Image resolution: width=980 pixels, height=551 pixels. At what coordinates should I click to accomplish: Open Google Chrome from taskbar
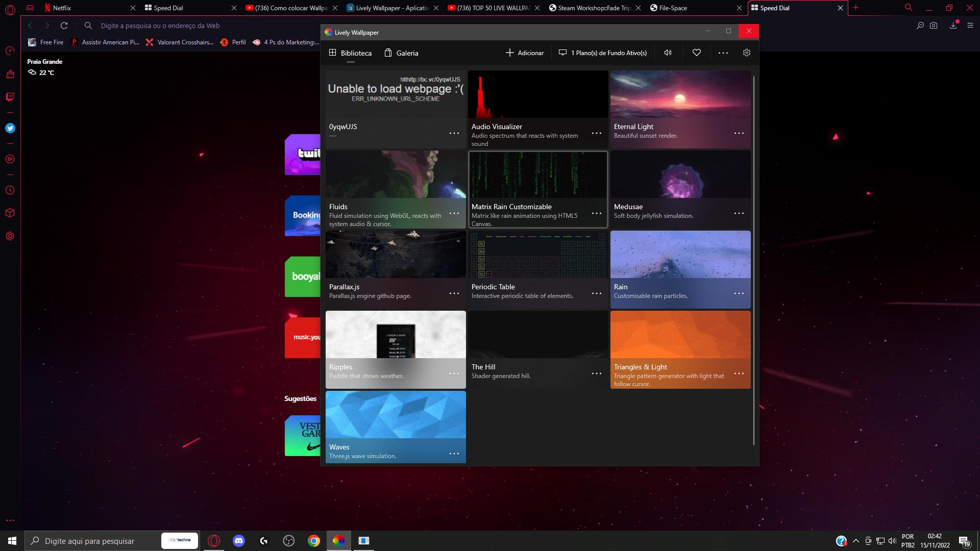(314, 541)
